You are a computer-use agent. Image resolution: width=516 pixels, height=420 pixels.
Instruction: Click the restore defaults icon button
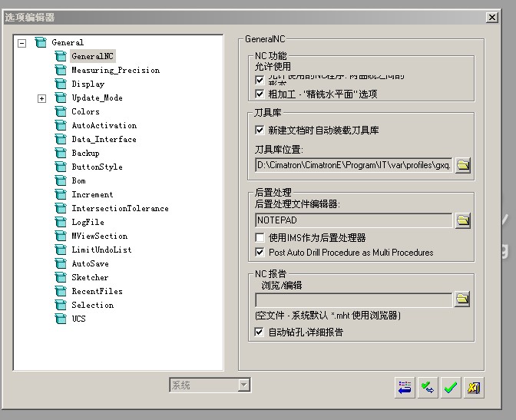tap(405, 388)
